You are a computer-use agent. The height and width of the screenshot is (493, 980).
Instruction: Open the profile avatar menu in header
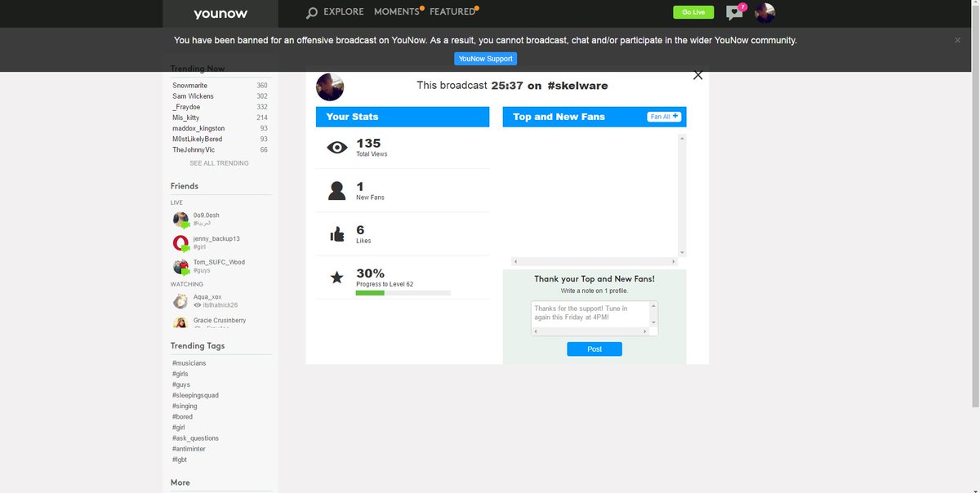click(764, 12)
